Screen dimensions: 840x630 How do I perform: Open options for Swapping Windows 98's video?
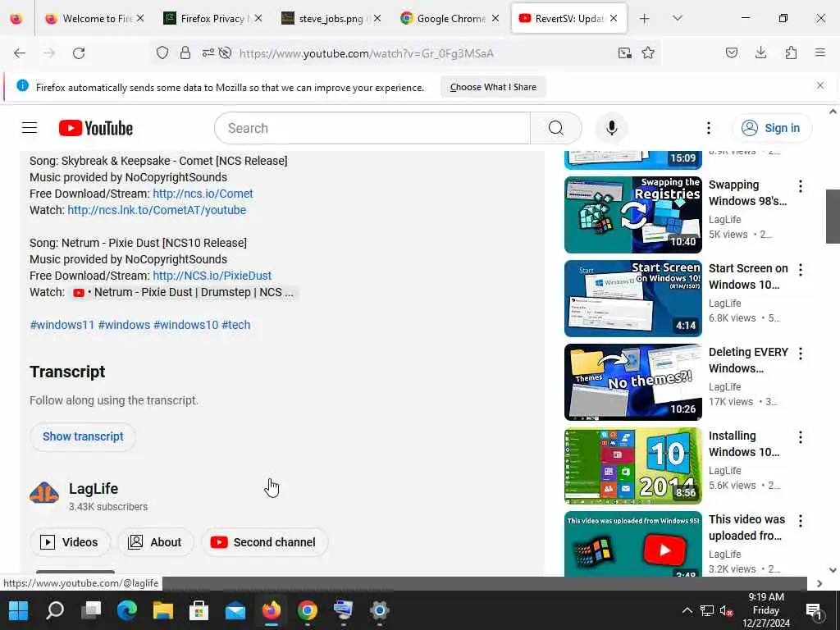pyautogui.click(x=801, y=186)
